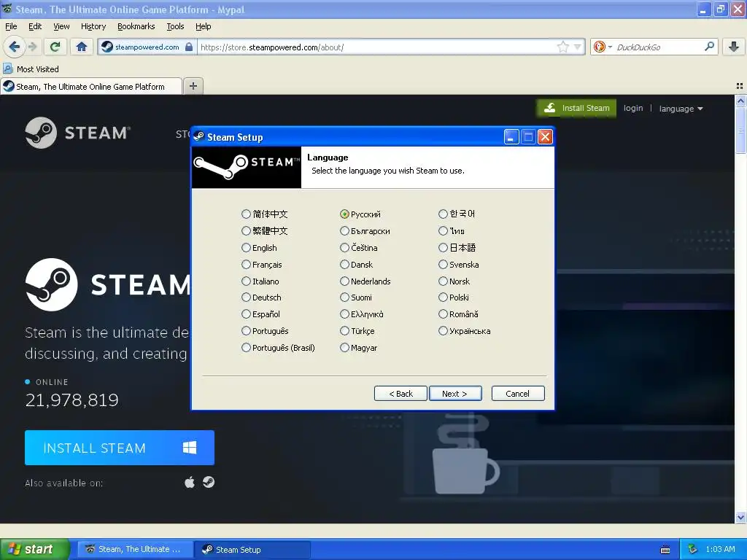Select the 日本語 radio button
The height and width of the screenshot is (560, 747).
[443, 248]
